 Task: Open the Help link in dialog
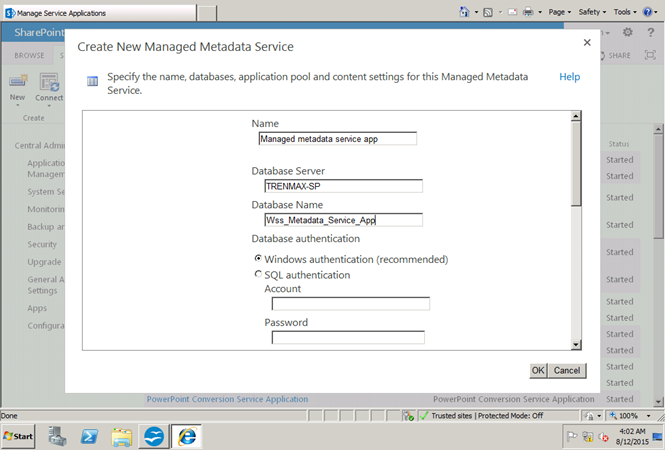tap(569, 77)
